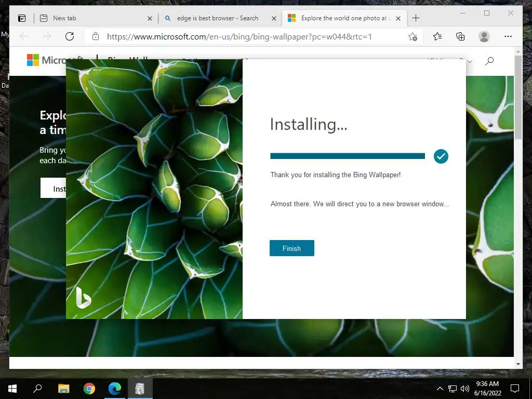532x399 pixels.
Task: Click the page vertical scrollbar thumb
Action: pyautogui.click(x=518, y=97)
